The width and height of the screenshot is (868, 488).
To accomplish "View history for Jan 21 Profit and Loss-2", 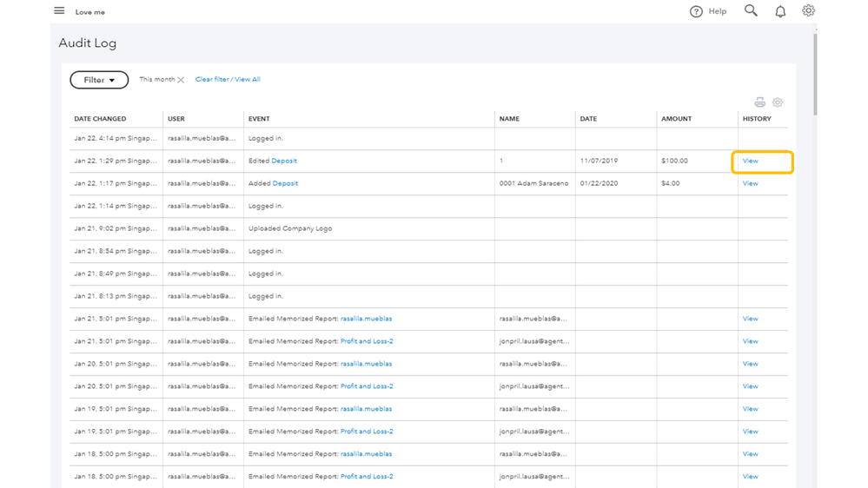I will [750, 341].
